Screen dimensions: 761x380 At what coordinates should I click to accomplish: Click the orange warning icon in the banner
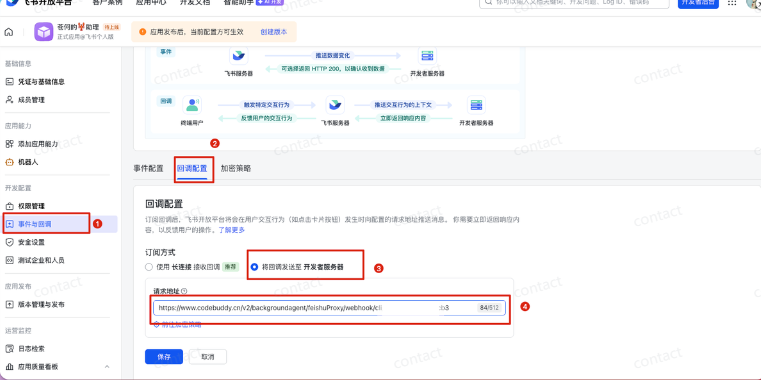[x=143, y=32]
